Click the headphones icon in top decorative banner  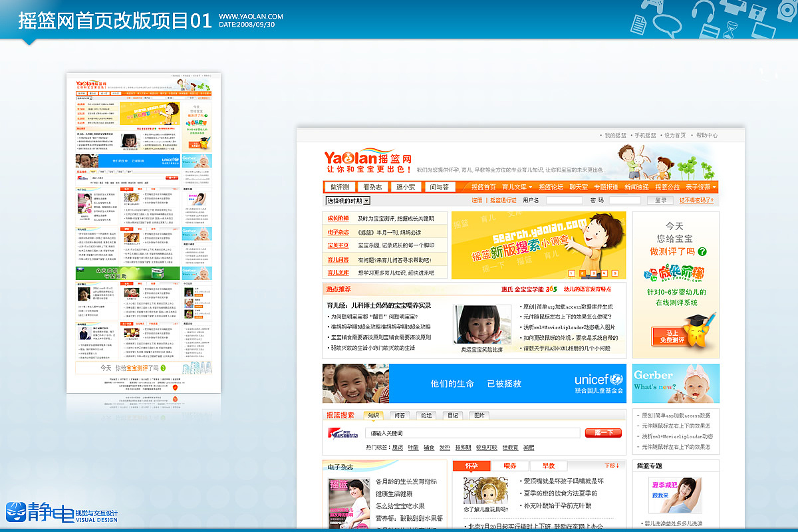coord(702,12)
